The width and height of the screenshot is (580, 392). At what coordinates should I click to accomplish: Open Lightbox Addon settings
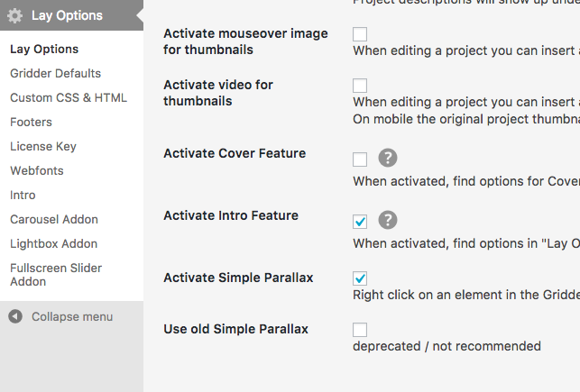pyautogui.click(x=53, y=243)
